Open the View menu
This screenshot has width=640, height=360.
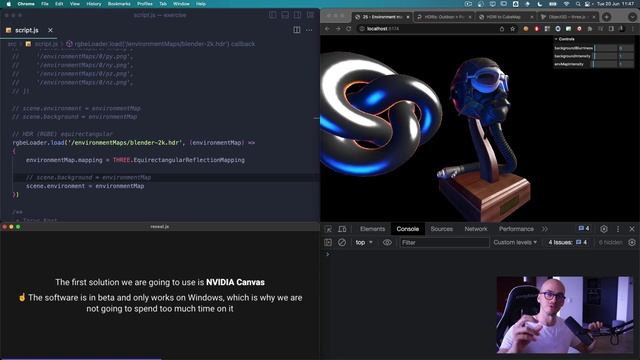coord(75,4)
